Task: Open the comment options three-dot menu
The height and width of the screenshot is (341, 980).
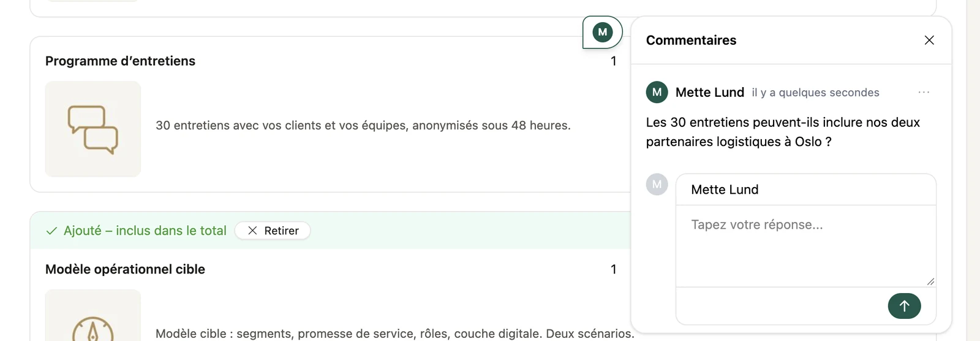Action: [x=924, y=92]
